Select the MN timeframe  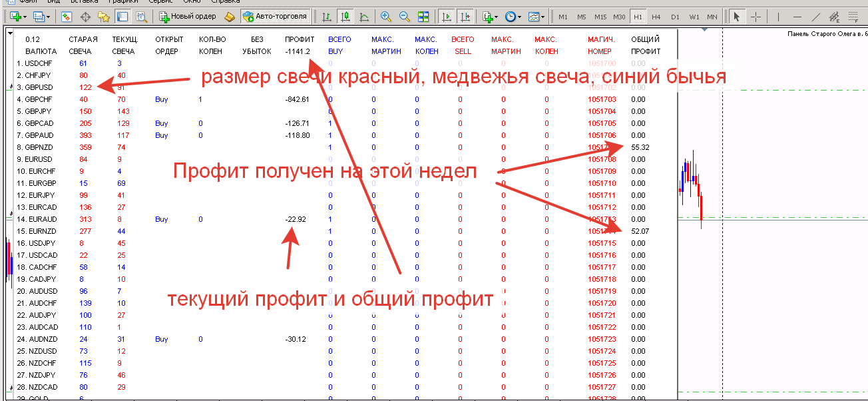pyautogui.click(x=712, y=16)
